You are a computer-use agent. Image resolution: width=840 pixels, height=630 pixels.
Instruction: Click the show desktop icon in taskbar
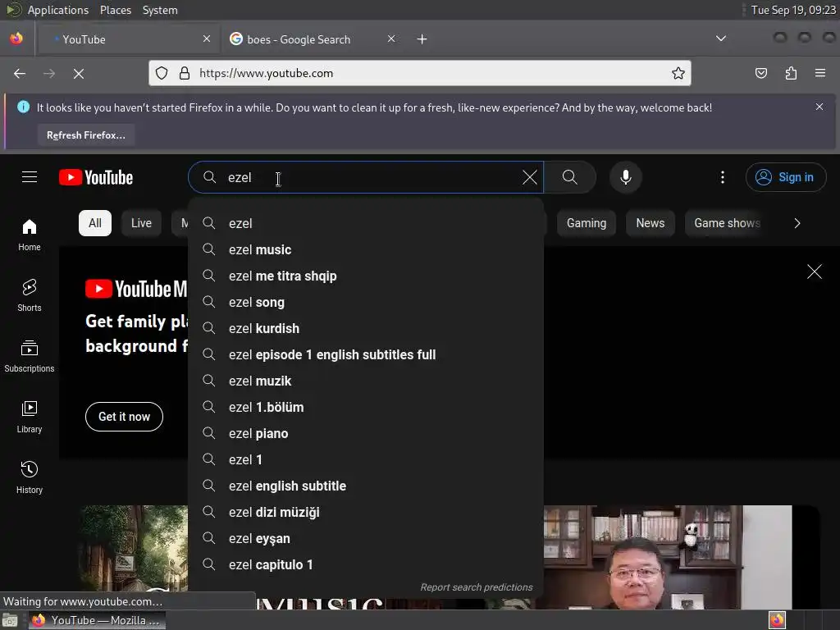point(10,620)
